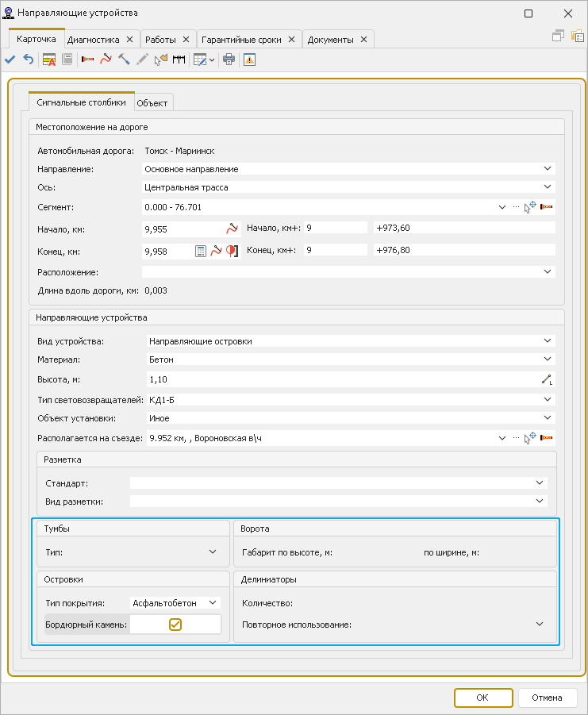588x715 pixels.
Task: Open the Материал dropdown
Action: click(x=548, y=359)
